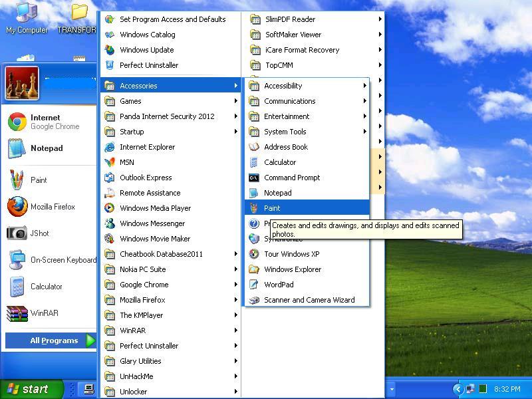Viewport: 532px width, 399px height.
Task: Open Mozilla Firefox program folder
Action: click(171, 300)
